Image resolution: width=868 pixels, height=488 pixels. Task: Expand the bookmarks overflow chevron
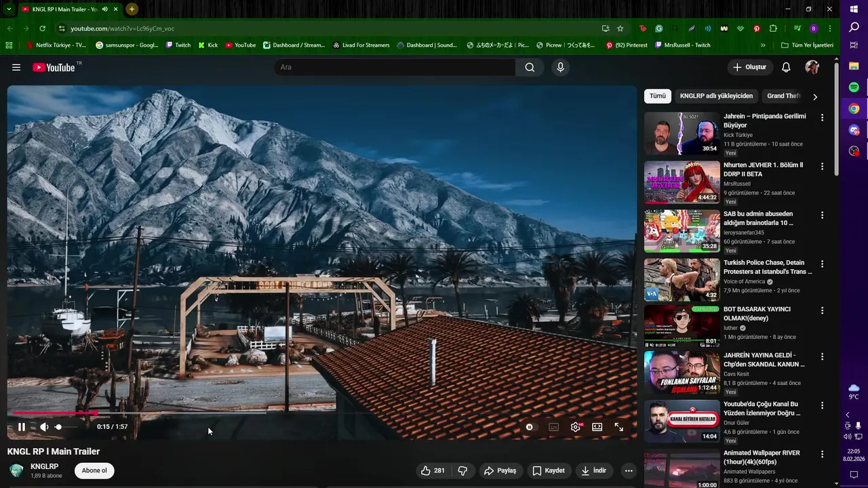(x=763, y=45)
